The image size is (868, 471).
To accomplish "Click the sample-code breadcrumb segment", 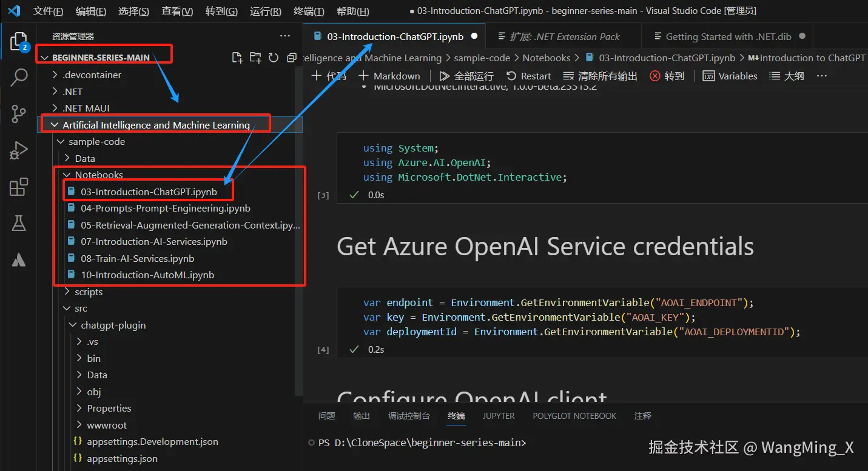I will [482, 58].
